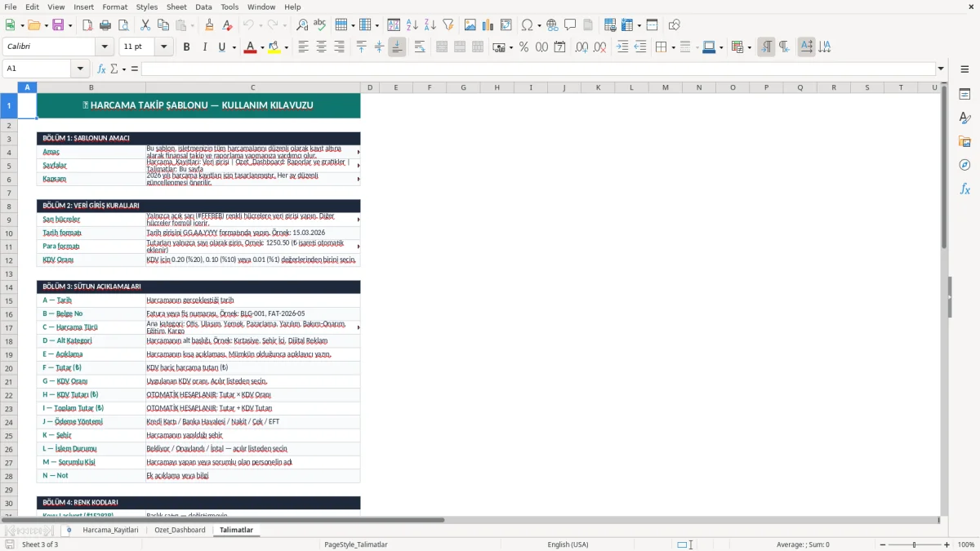Click the Sort Descending icon

430,25
